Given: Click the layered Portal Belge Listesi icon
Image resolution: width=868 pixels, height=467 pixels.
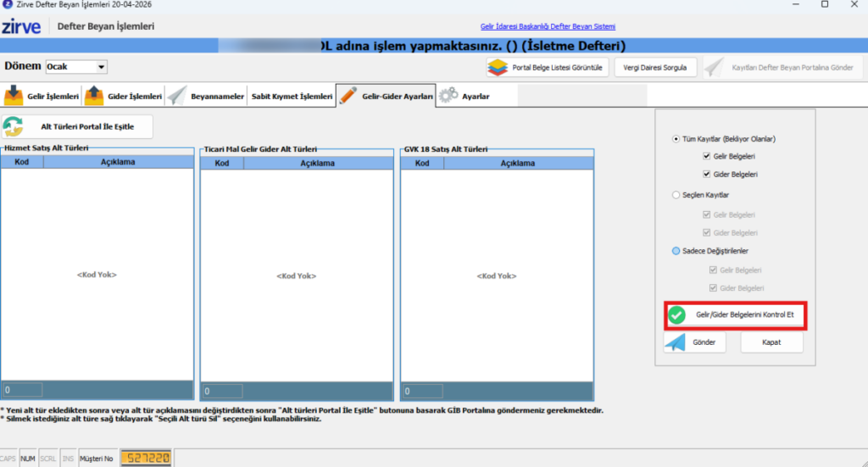Looking at the screenshot, I should tap(497, 68).
